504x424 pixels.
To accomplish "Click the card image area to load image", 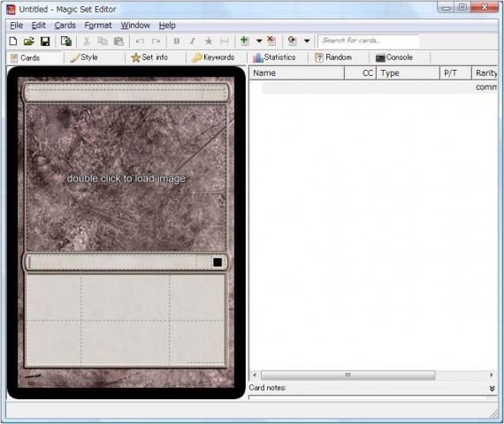I will [x=126, y=178].
